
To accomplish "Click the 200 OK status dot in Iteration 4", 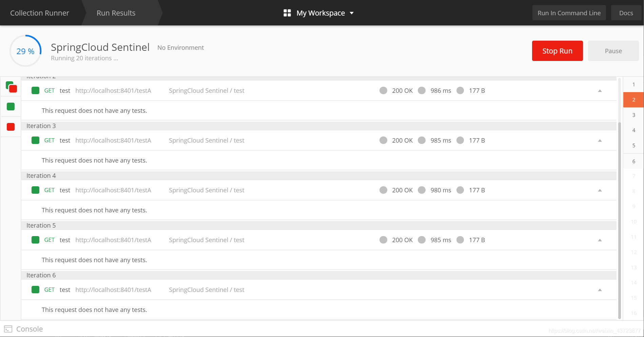I will (383, 190).
